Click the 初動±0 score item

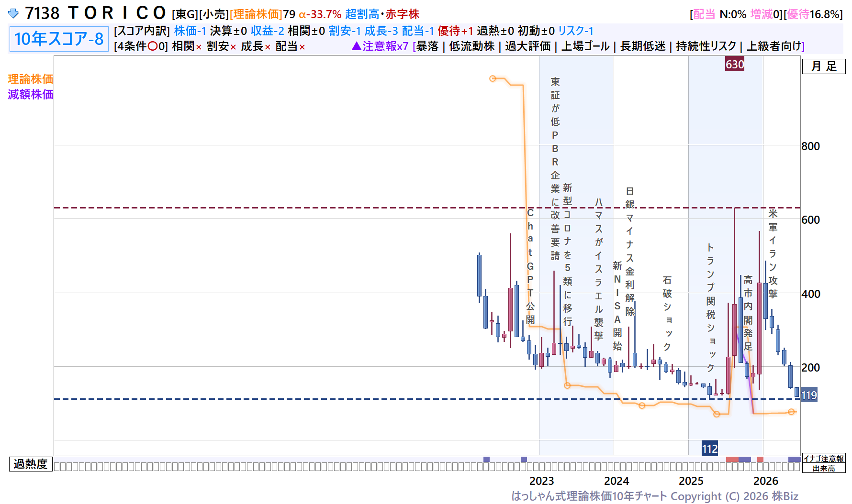[x=536, y=31]
